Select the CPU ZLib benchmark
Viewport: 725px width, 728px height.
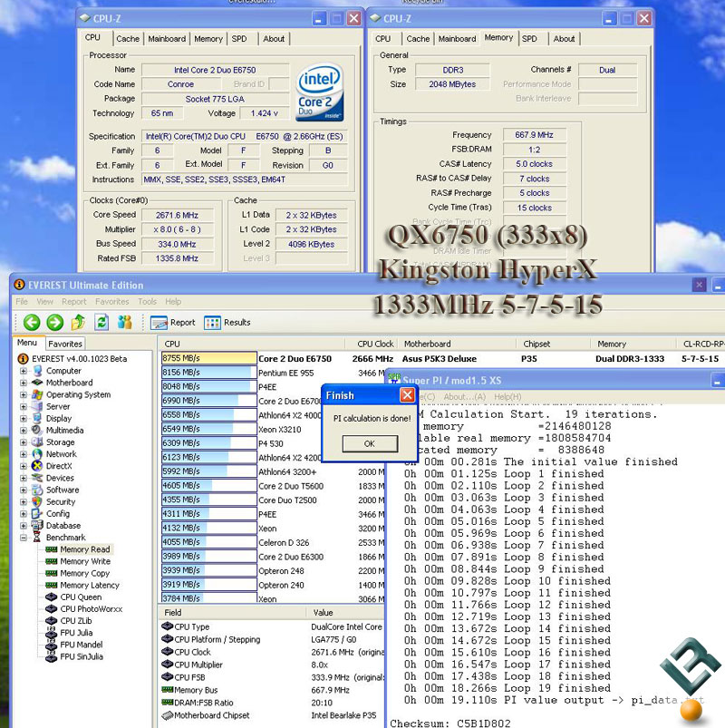pyautogui.click(x=76, y=621)
